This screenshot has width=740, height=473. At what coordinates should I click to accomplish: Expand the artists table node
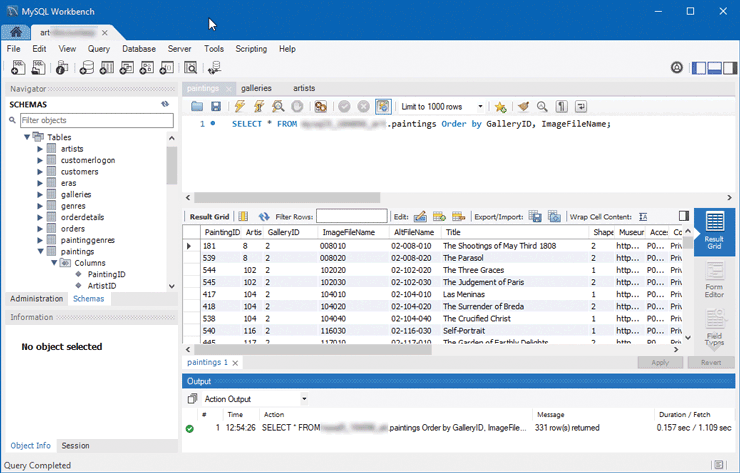tap(40, 149)
